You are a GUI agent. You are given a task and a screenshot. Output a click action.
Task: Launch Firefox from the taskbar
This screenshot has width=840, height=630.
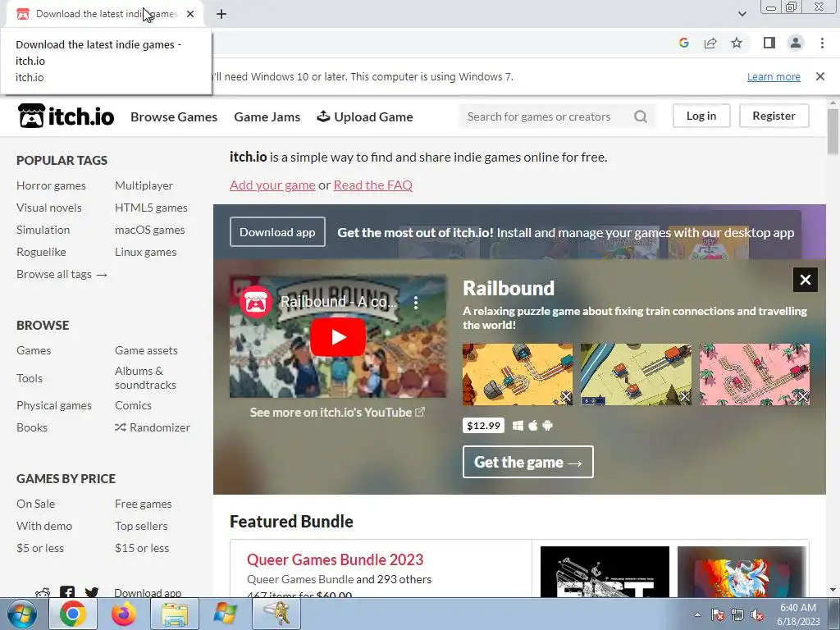pos(124,614)
